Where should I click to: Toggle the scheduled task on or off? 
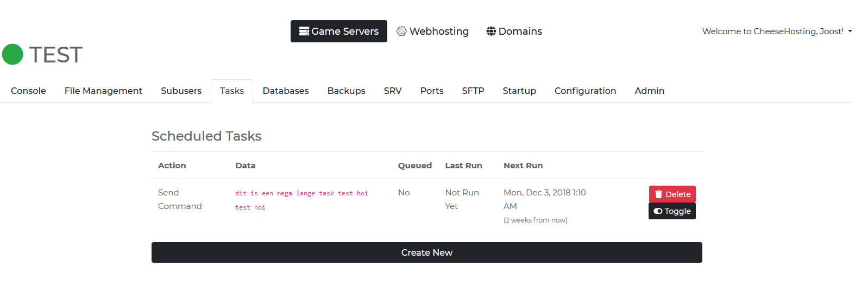click(672, 211)
